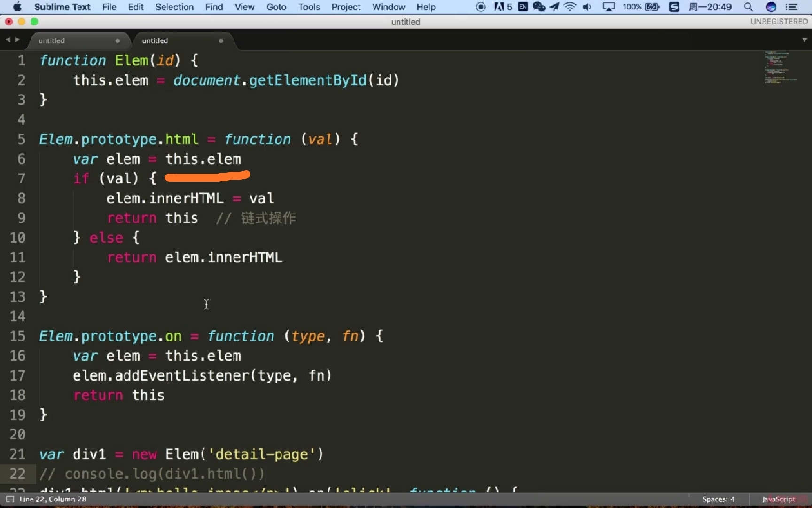This screenshot has width=812, height=508.
Task: Open the Goto menu
Action: (276, 7)
